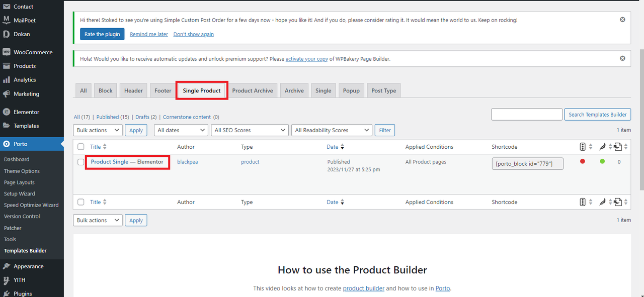The height and width of the screenshot is (297, 644).
Task: Click the templates search input field
Action: click(527, 115)
